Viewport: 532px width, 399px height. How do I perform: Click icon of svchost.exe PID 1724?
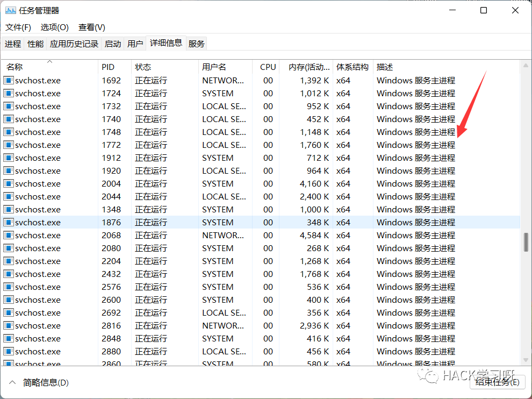tap(9, 94)
